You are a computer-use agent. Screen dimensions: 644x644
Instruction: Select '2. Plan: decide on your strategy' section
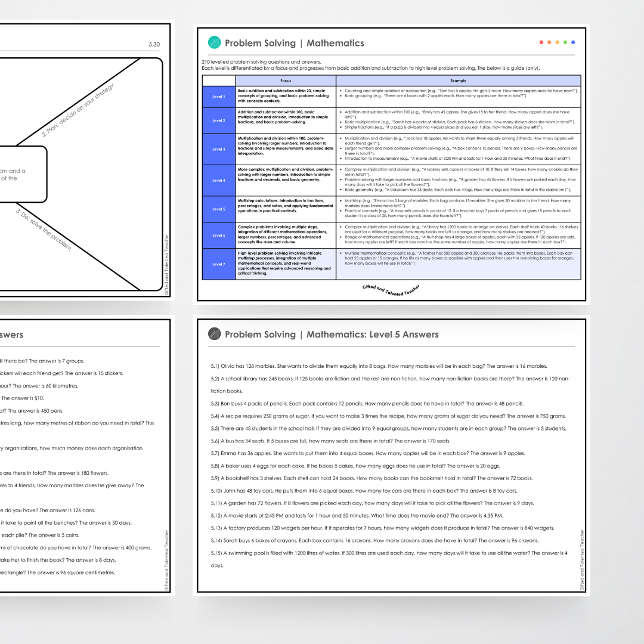pos(78,111)
